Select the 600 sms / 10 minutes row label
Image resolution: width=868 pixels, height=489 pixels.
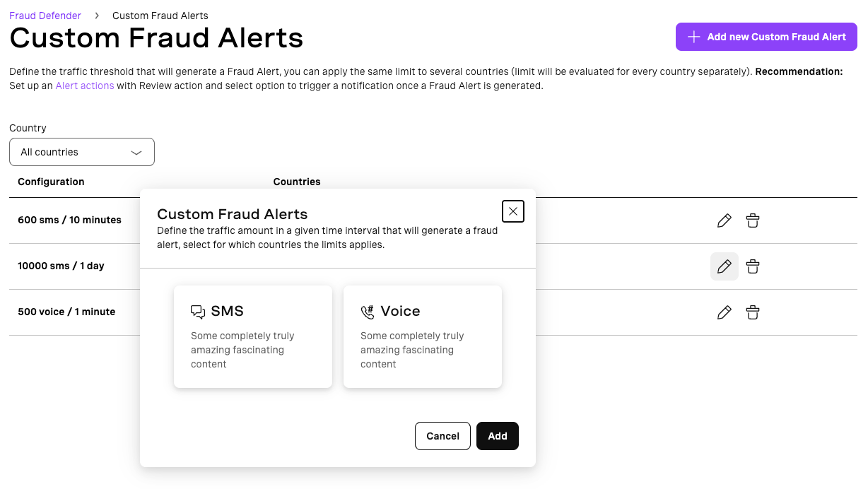(69, 220)
